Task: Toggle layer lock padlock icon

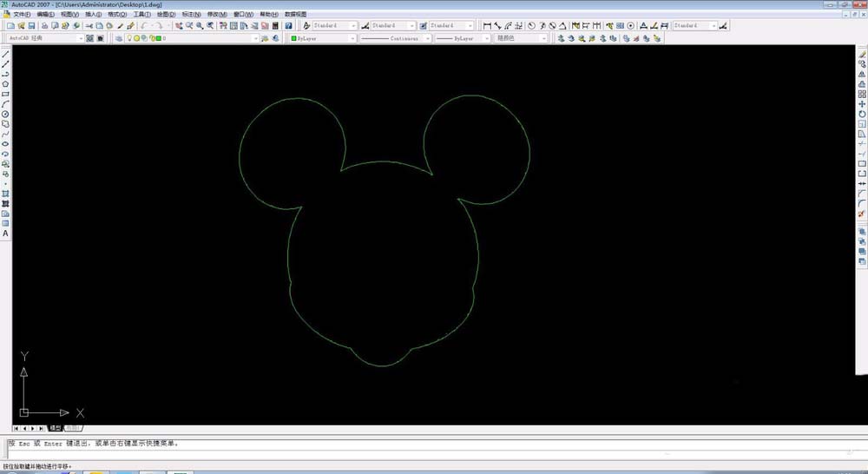Action: click(x=151, y=38)
